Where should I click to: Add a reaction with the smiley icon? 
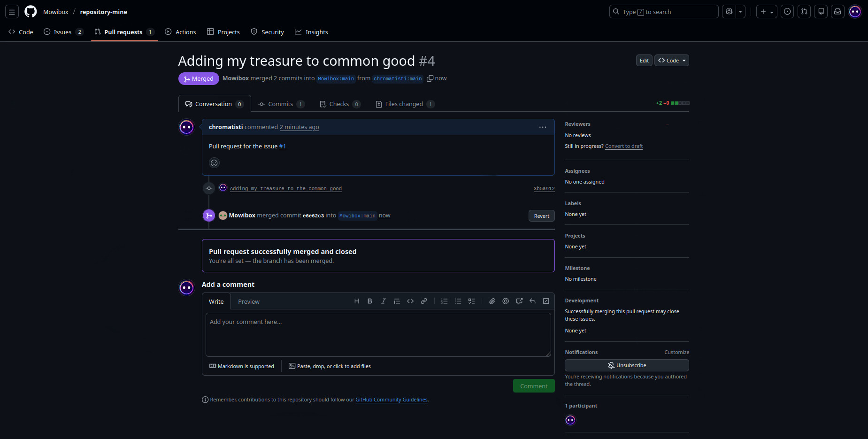coord(214,163)
